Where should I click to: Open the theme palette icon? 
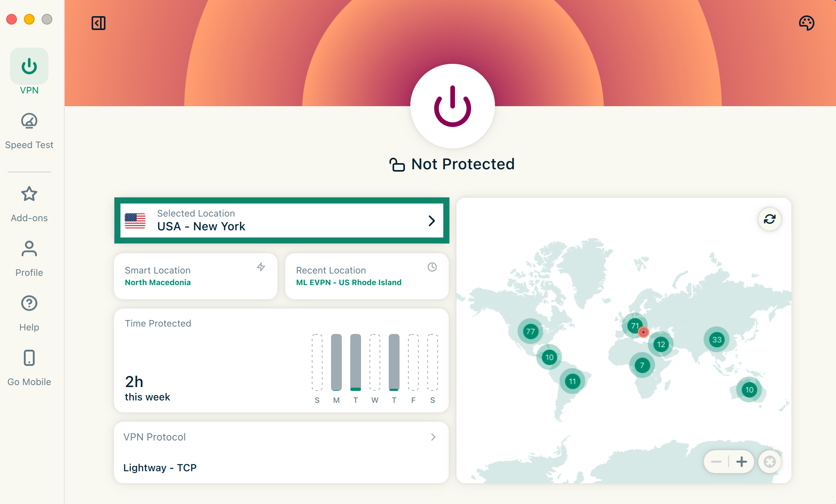[x=807, y=23]
